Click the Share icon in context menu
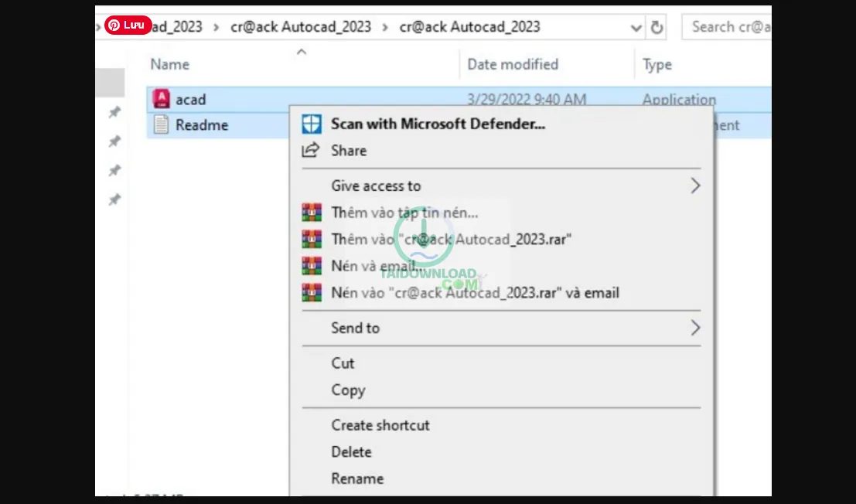This screenshot has width=856, height=504. [311, 150]
